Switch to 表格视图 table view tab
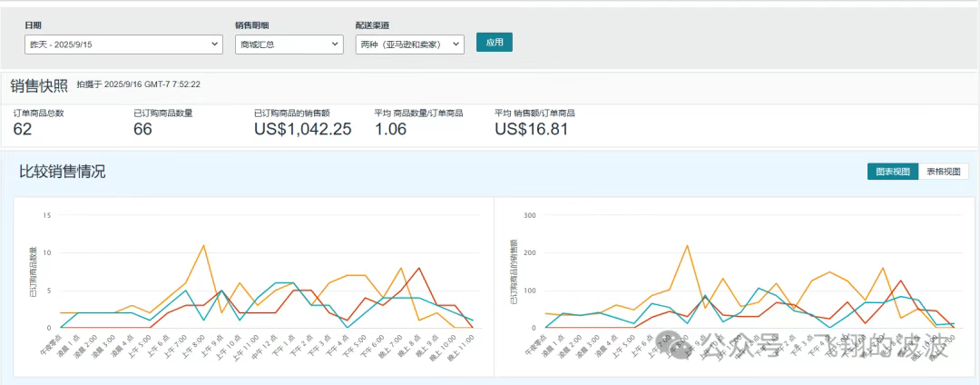The image size is (980, 385). 944,172
